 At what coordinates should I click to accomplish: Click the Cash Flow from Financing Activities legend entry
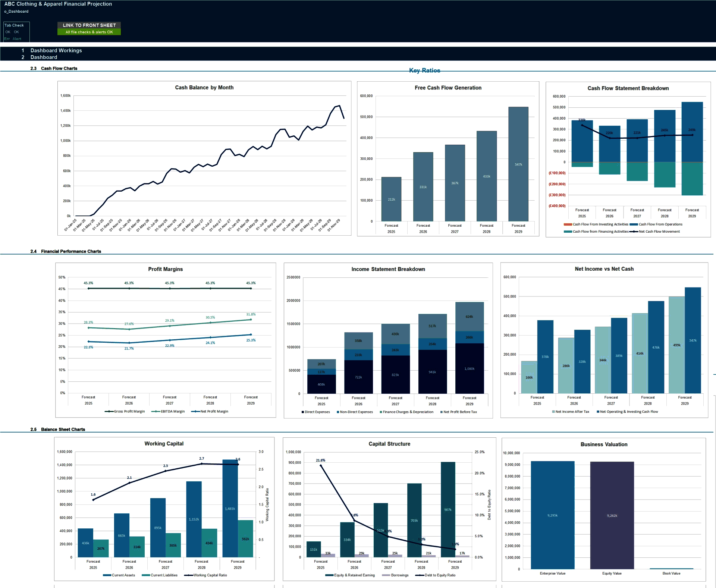596,232
